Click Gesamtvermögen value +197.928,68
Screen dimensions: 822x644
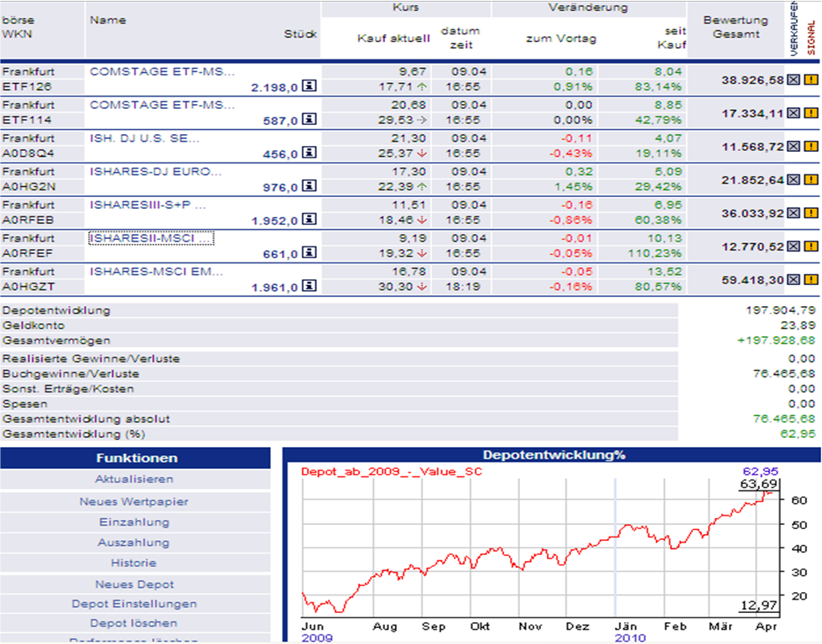pyautogui.click(x=777, y=340)
